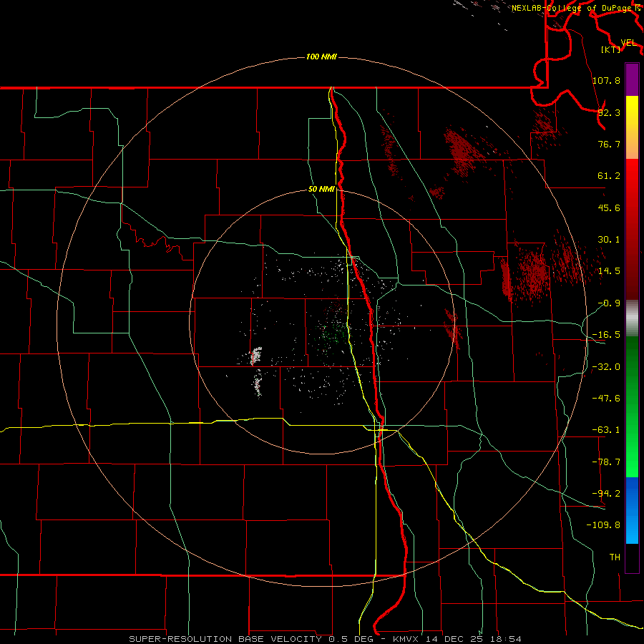The width and height of the screenshot is (644, 644).
Task: Click the purple segment of velocity color bar
Action: 632,79
